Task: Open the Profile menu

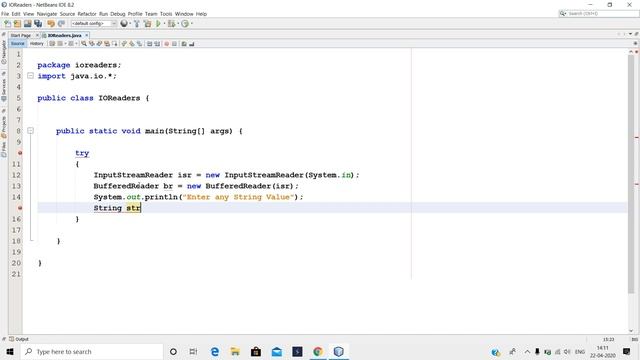Action: (x=135, y=14)
